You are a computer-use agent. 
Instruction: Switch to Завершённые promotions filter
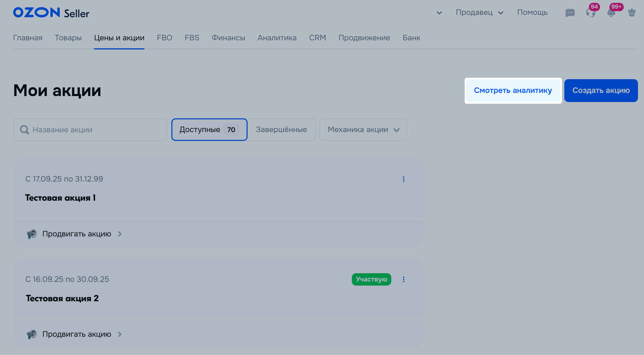(x=281, y=130)
